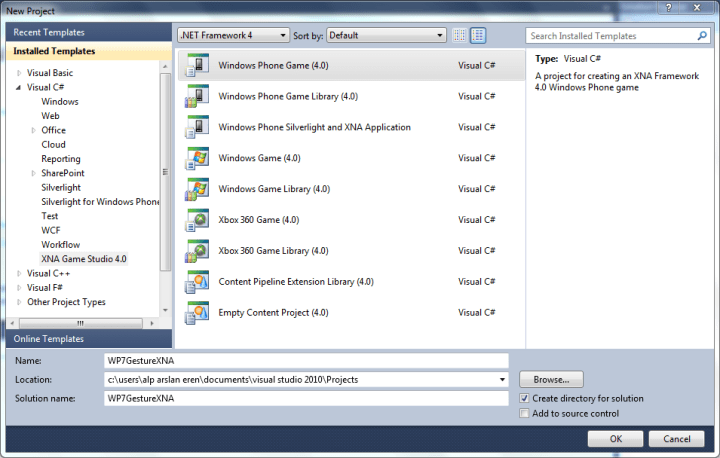
Task: Uncheck Create directory for solution
Action: click(x=525, y=398)
